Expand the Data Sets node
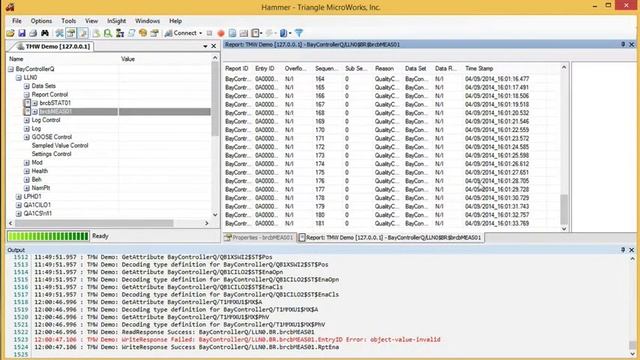Image resolution: width=640 pixels, height=360 pixels. 27,86
